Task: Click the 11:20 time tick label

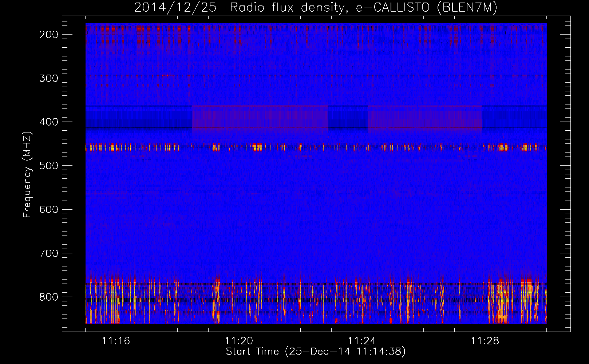Action: 239,341
